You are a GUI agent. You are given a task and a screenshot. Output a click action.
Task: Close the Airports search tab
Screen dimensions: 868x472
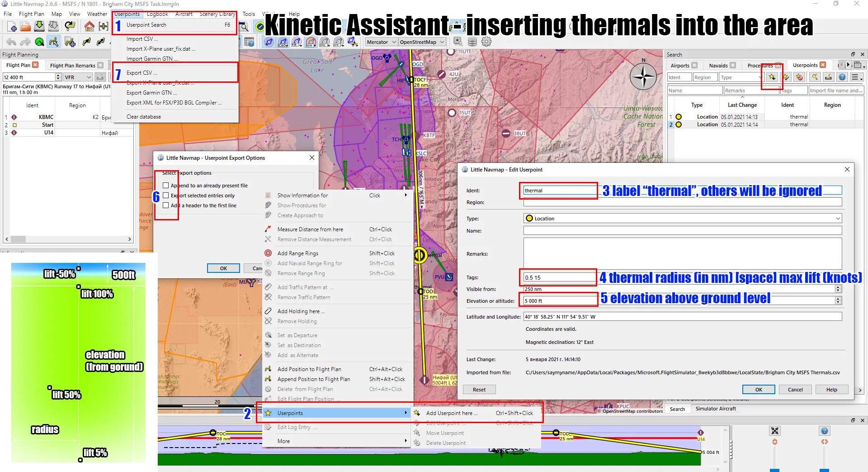[694, 65]
